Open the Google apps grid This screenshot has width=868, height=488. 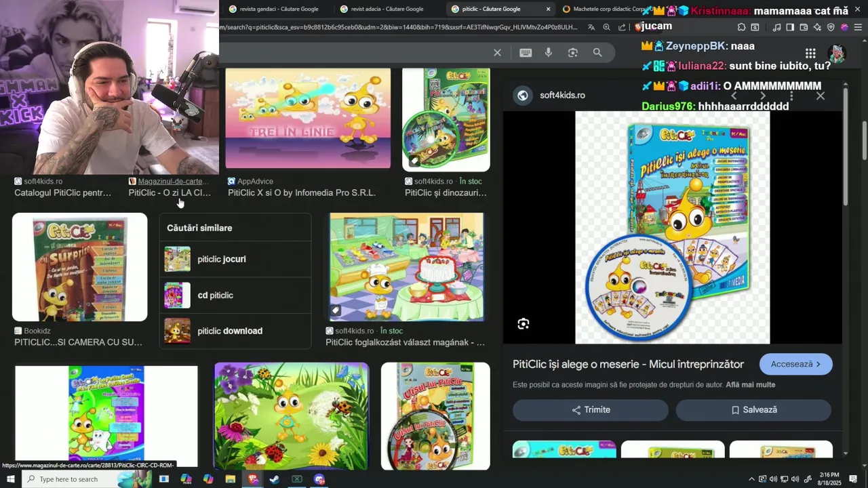coord(810,53)
